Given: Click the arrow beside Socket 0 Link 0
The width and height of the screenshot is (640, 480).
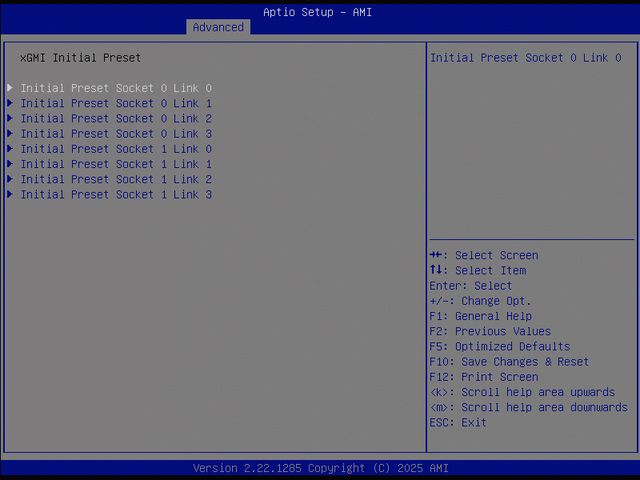Looking at the screenshot, I should tap(10, 87).
